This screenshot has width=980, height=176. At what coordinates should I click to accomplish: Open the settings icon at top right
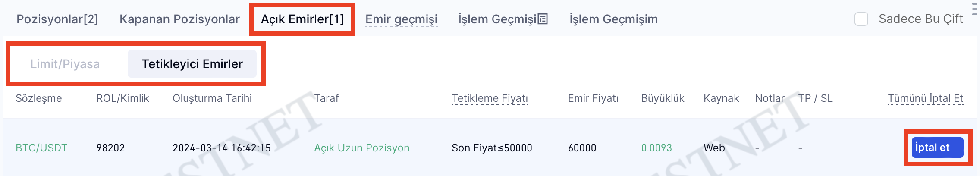tap(975, 9)
